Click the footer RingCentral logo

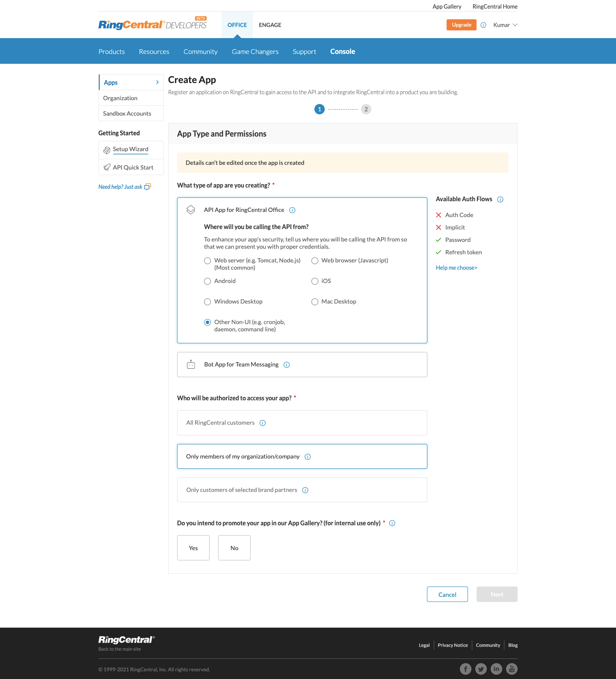pyautogui.click(x=127, y=640)
